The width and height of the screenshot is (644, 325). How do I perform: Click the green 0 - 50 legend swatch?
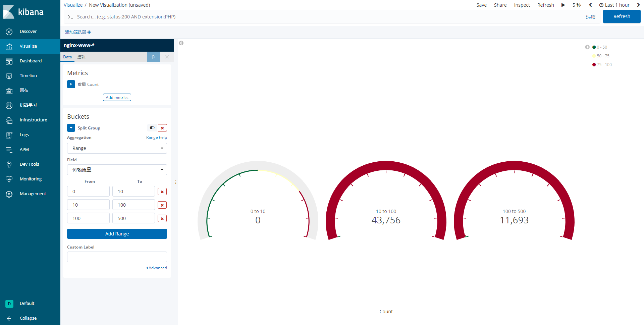(x=594, y=47)
